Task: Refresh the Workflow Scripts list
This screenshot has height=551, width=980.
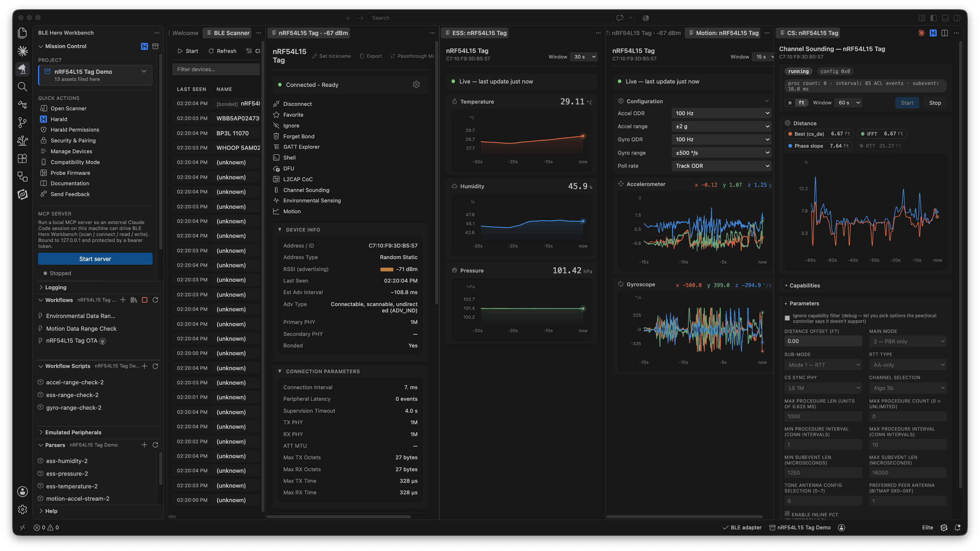Action: (x=155, y=366)
